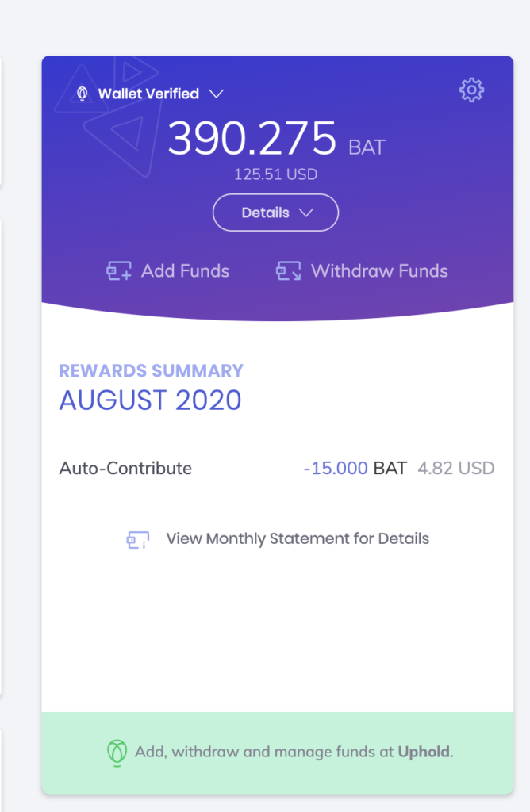Click the green Uphold footer banner

coord(278,753)
